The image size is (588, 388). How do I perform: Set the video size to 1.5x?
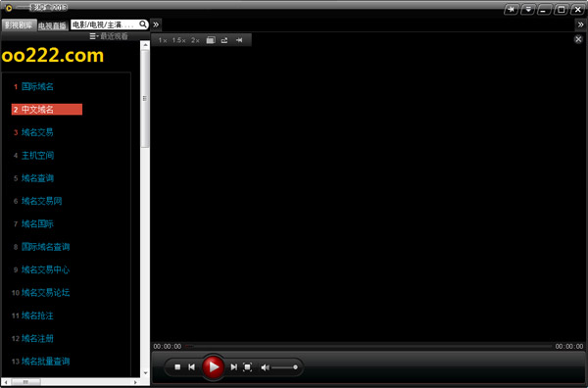(x=179, y=40)
